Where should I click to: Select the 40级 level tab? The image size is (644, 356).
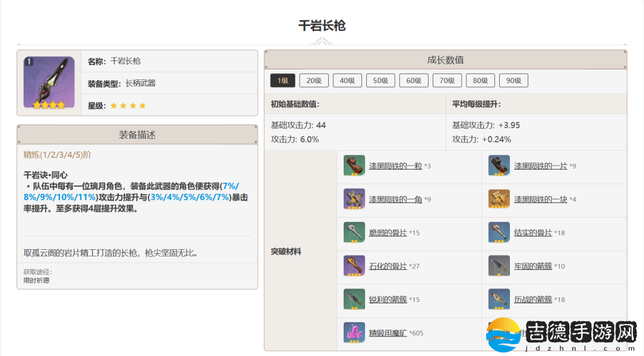point(347,81)
